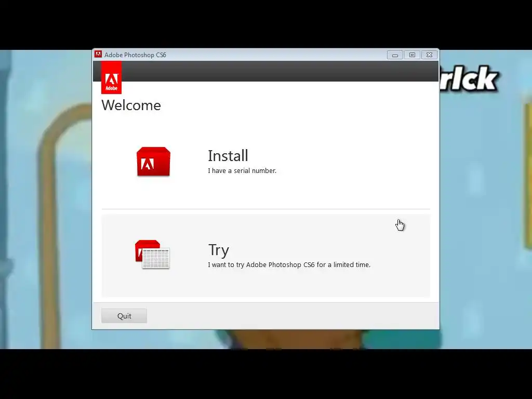Select the Install heading

pos(228,156)
